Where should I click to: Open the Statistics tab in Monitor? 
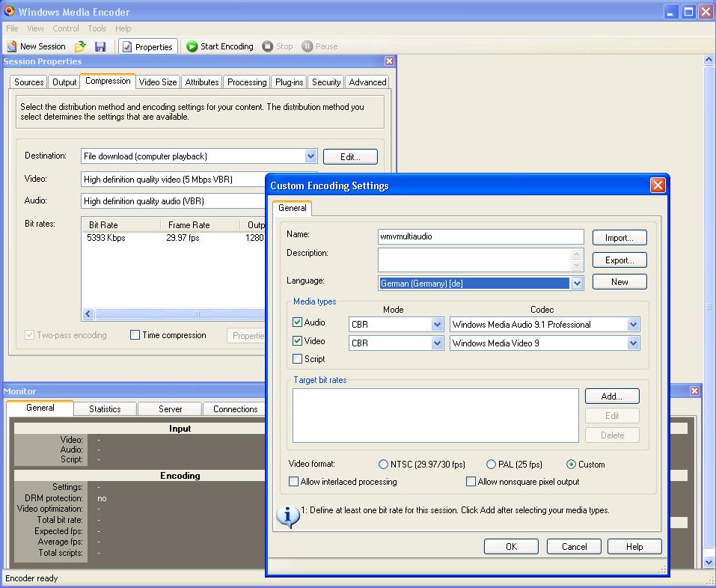point(105,409)
